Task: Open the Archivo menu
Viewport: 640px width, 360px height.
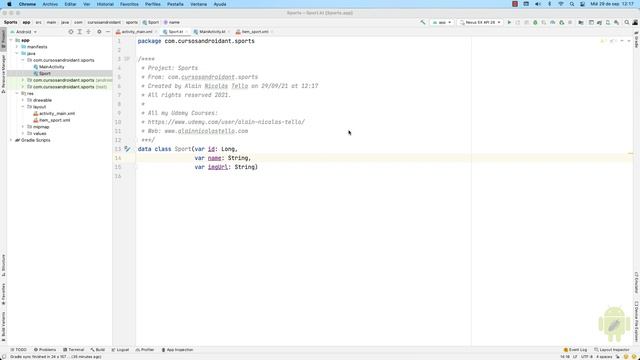Action: [50, 4]
